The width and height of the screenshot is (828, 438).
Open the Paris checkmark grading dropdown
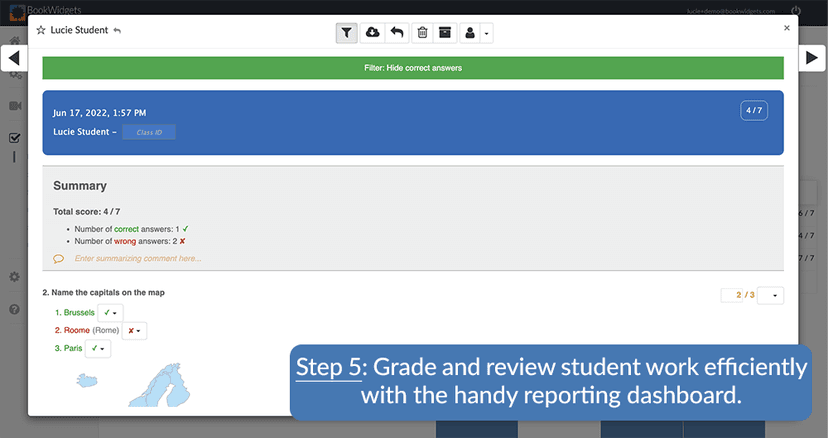click(98, 349)
